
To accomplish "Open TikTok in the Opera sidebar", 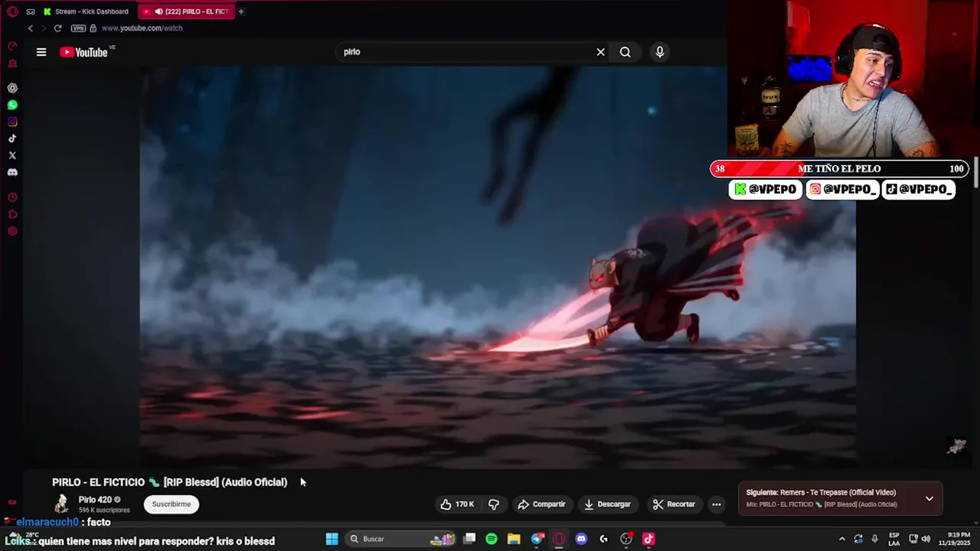I will (12, 139).
